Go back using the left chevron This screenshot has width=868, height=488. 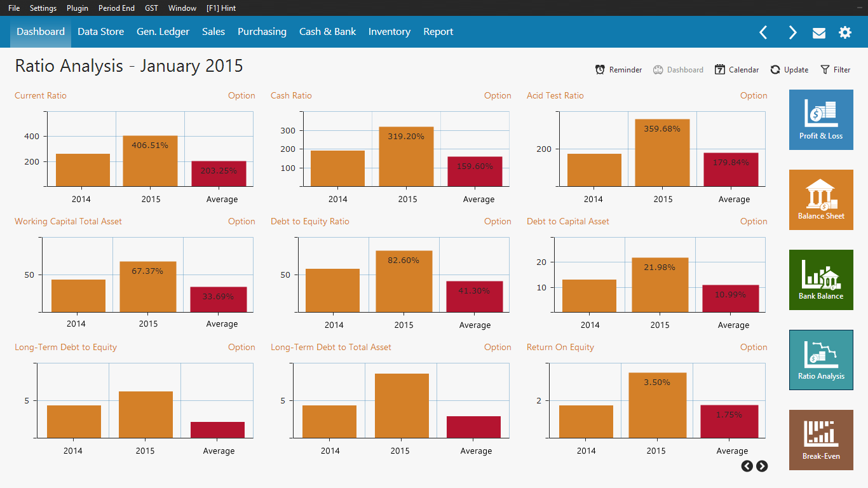(x=764, y=32)
